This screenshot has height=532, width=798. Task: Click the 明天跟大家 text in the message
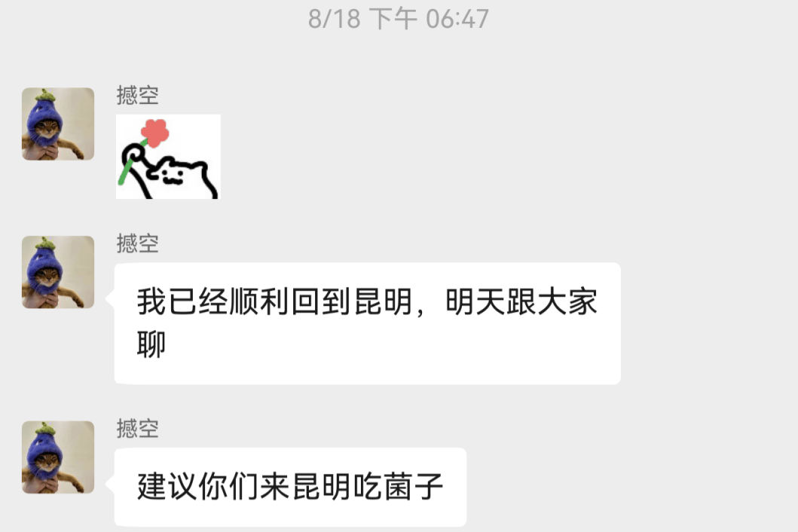coord(521,301)
